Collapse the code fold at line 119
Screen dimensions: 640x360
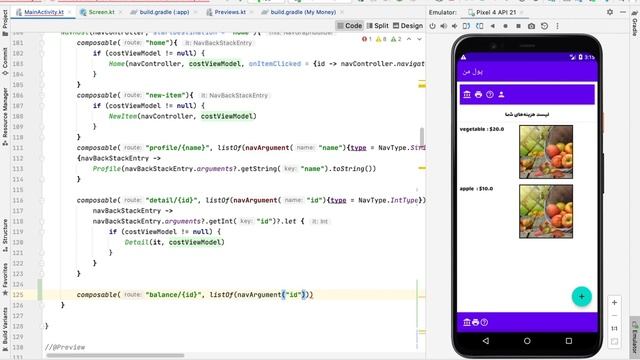[42, 232]
